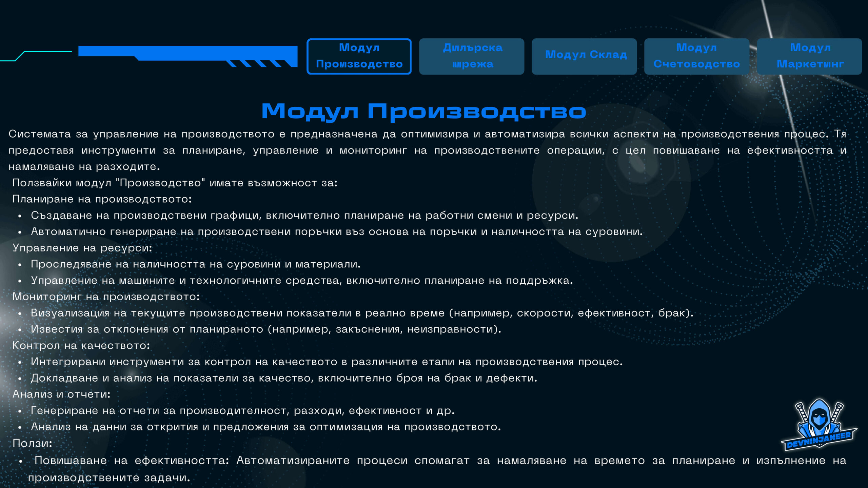The image size is (868, 488).
Task: Open the Модул Склад tab
Action: click(584, 56)
